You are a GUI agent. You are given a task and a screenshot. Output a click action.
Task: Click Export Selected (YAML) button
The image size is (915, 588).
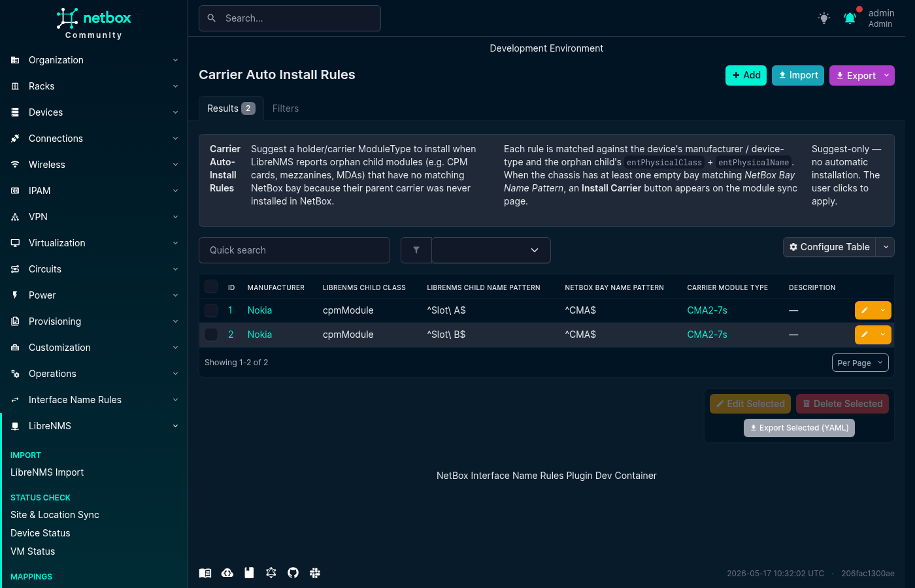point(799,428)
